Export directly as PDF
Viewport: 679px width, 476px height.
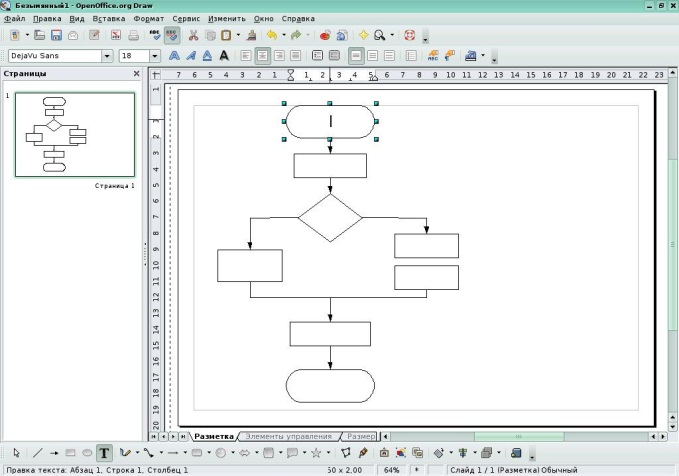pos(116,35)
